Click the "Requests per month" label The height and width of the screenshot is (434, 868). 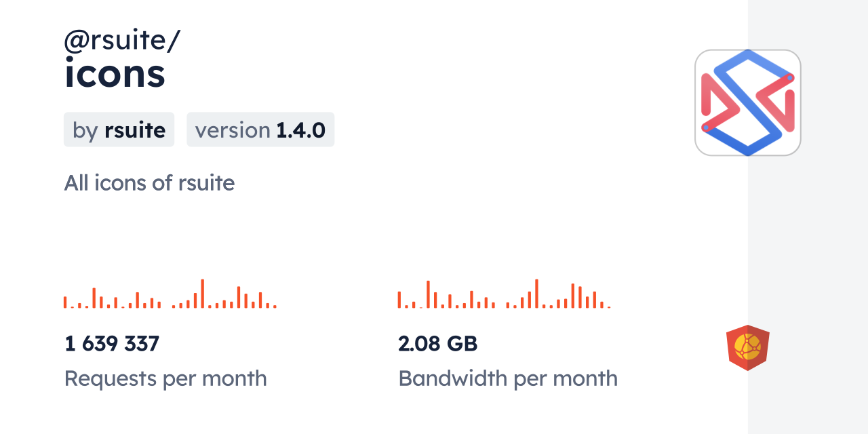pyautogui.click(x=165, y=378)
